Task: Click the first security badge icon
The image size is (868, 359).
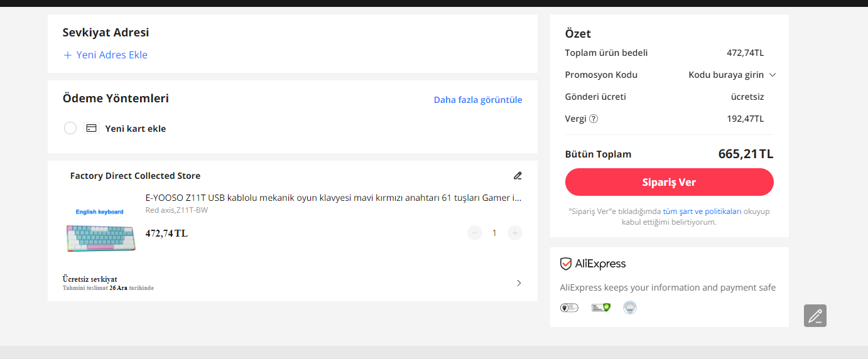Action: pyautogui.click(x=569, y=308)
